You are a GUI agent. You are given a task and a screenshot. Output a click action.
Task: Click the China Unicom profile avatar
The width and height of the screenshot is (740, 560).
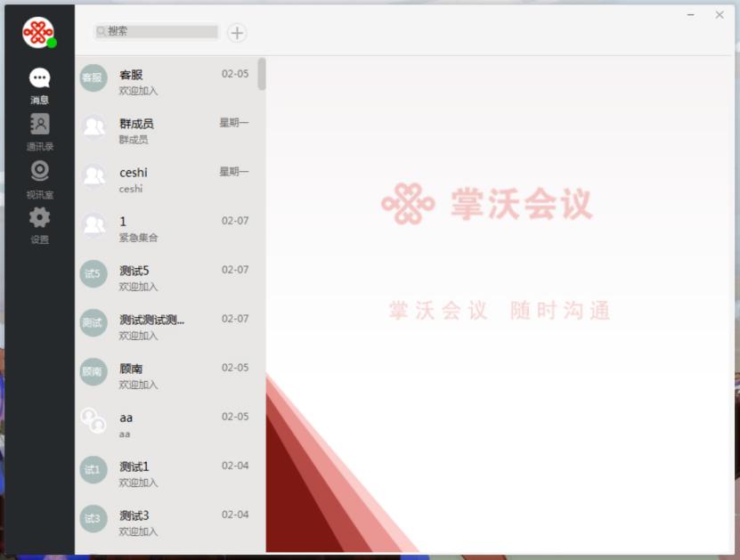click(x=38, y=33)
